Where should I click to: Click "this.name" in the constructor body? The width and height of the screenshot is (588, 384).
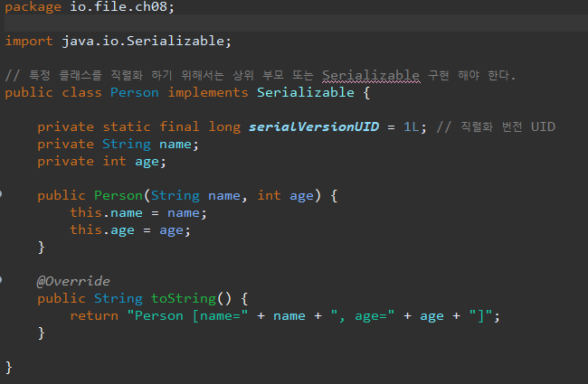coord(106,212)
